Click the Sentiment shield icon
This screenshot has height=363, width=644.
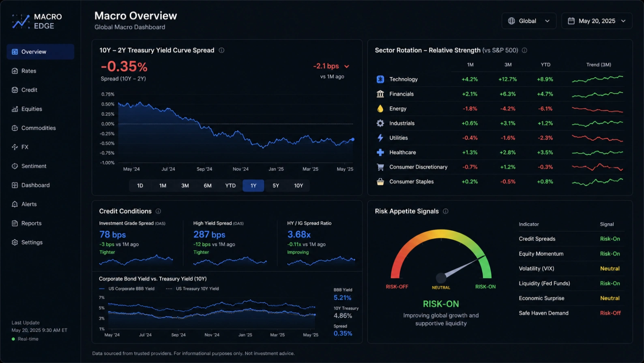15,166
